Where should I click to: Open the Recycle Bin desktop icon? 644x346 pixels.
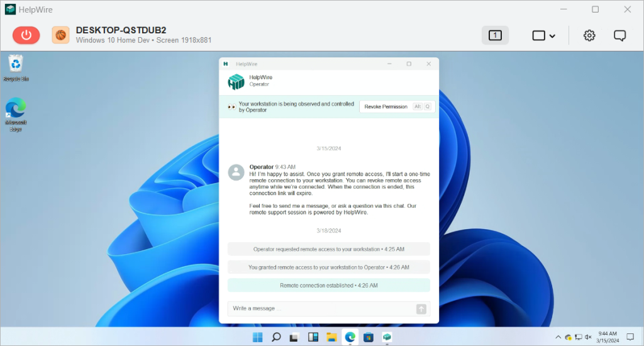(x=16, y=67)
